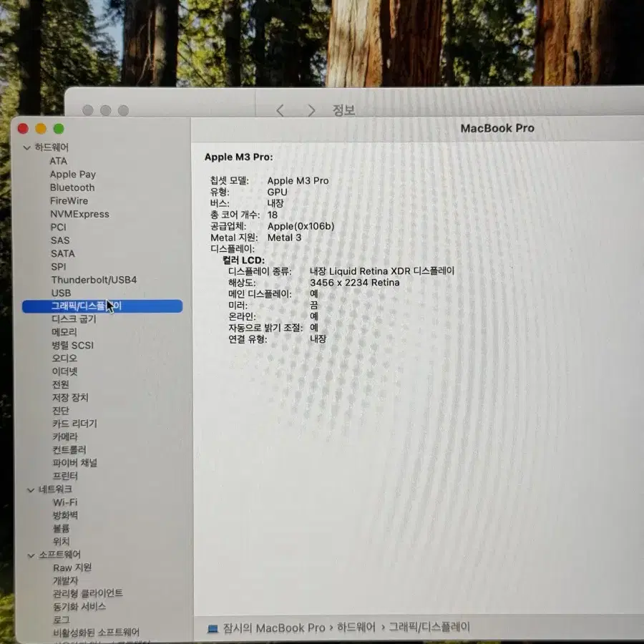Click the 칩셋 모델 value Apple M3 Pro

coord(298,181)
